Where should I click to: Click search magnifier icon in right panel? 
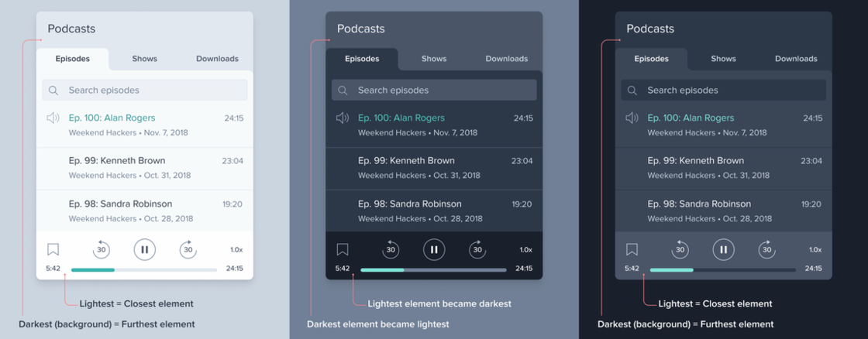click(x=632, y=90)
